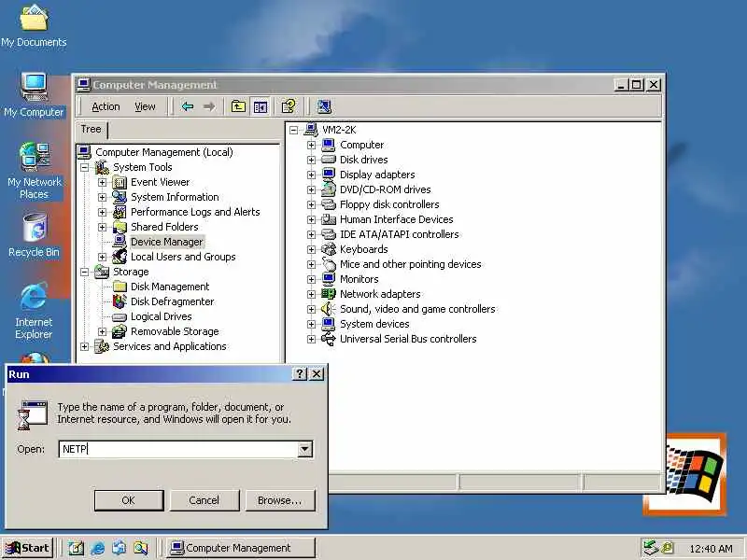The image size is (747, 560).
Task: Expand the Removable Storage node
Action: tap(102, 331)
